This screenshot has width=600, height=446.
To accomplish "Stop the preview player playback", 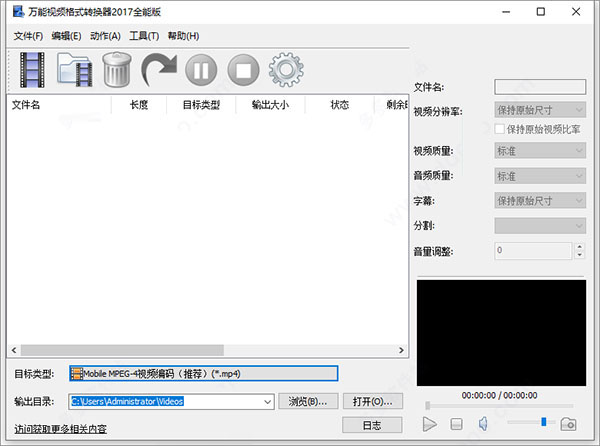I will (x=456, y=424).
